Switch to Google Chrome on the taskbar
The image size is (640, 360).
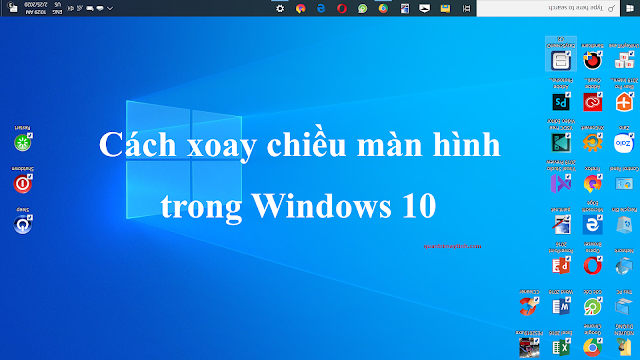[x=383, y=8]
